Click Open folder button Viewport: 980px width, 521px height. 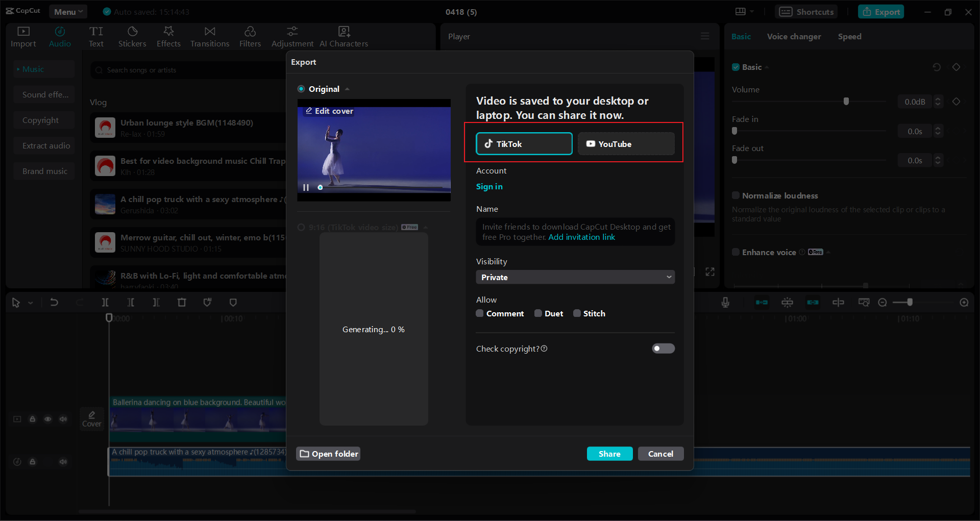pos(328,454)
